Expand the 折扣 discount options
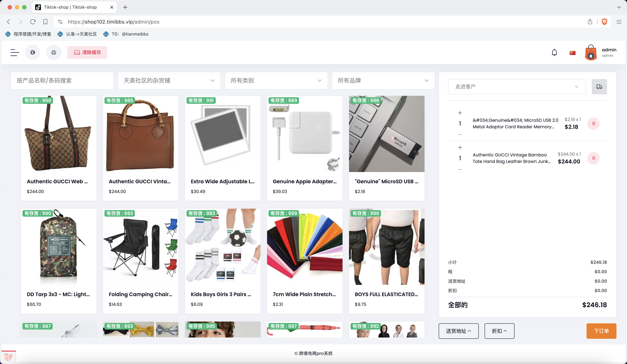This screenshot has width=627, height=364. pos(499,331)
